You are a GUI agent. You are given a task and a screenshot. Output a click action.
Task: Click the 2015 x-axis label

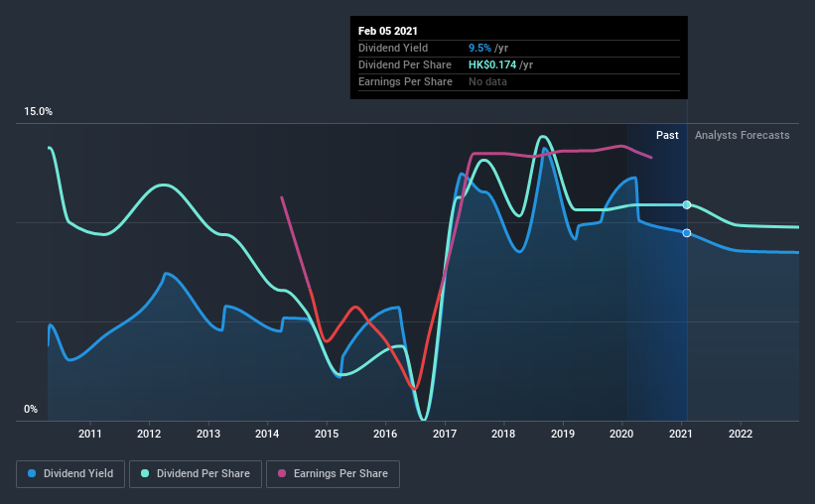click(327, 434)
